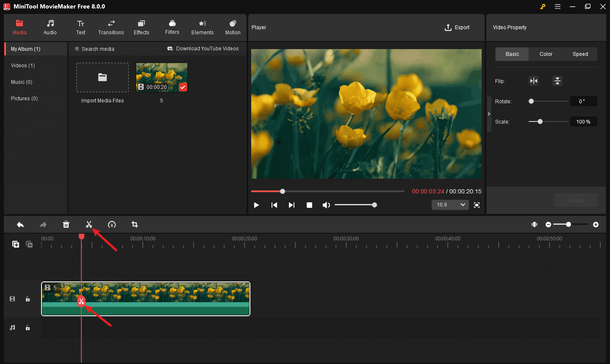Open the 16:9 aspect ratio dropdown
The width and height of the screenshot is (610, 364).
450,205
